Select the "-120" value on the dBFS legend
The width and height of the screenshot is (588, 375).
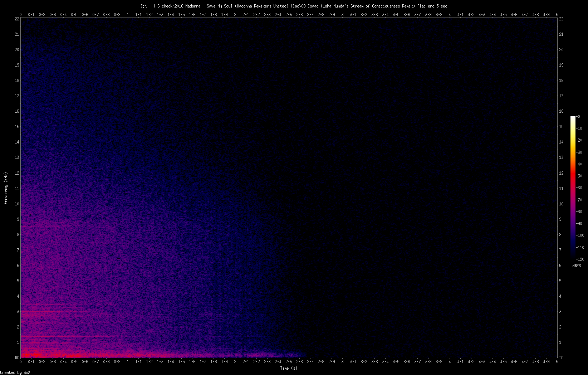580,259
